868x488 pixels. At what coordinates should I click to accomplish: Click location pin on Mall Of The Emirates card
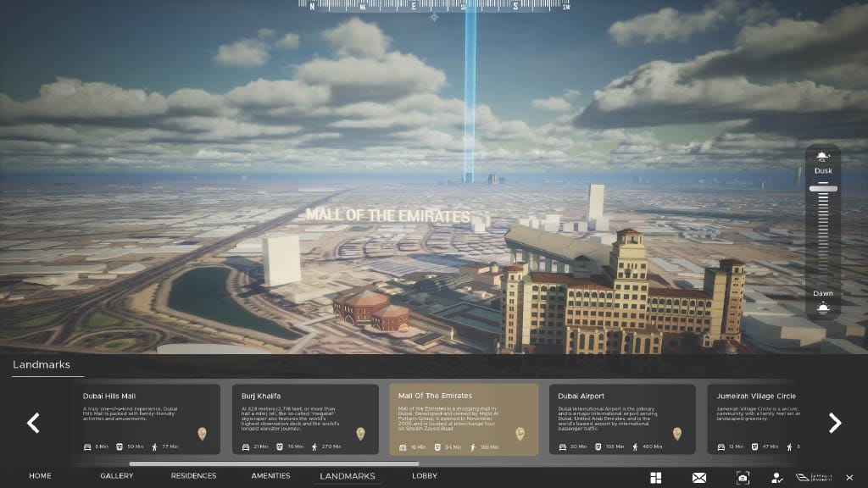tap(520, 434)
